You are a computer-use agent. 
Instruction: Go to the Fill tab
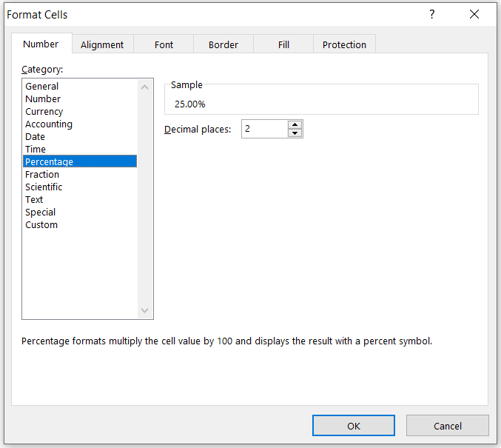tap(283, 44)
